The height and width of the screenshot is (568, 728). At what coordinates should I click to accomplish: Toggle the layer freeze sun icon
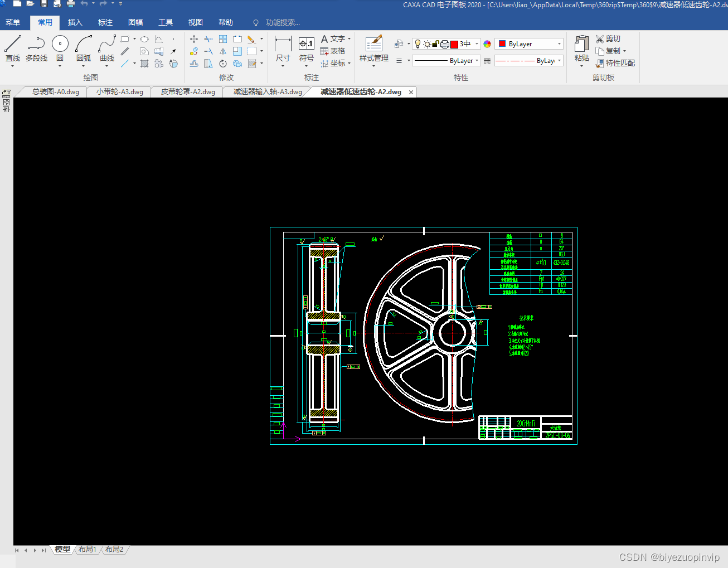[427, 44]
